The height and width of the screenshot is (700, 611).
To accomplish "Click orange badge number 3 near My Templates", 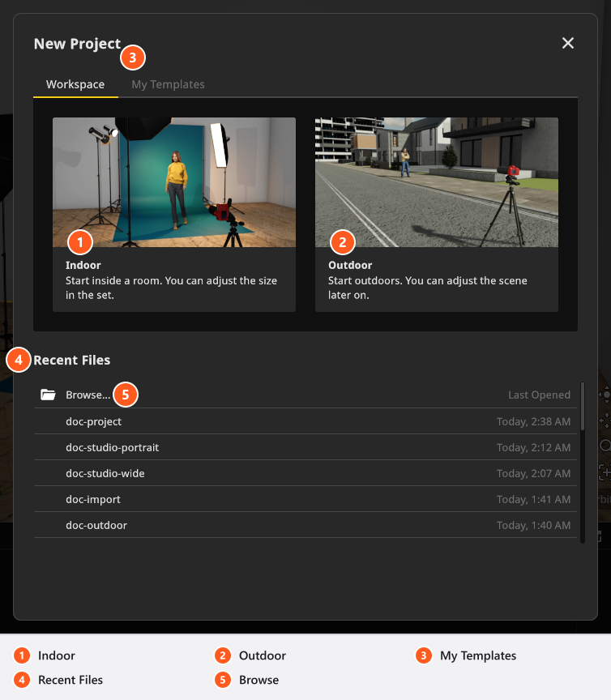I will point(133,58).
